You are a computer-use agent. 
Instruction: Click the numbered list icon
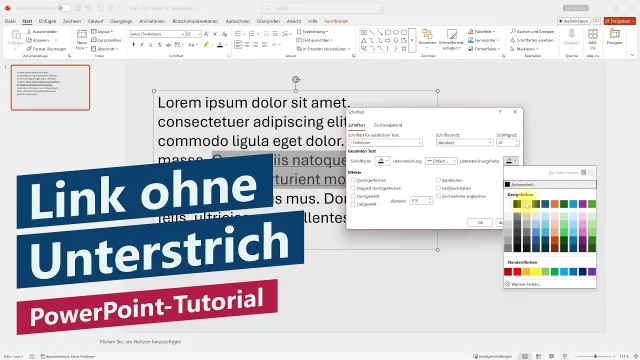tap(251, 34)
